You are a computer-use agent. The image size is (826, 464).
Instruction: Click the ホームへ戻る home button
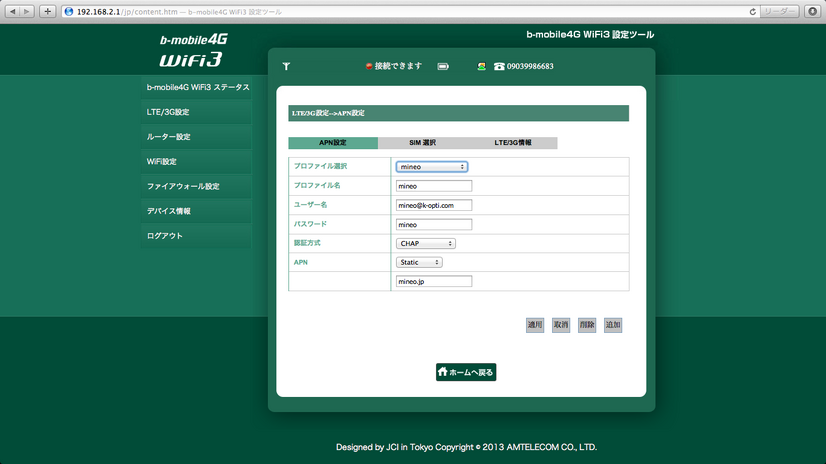tap(466, 372)
